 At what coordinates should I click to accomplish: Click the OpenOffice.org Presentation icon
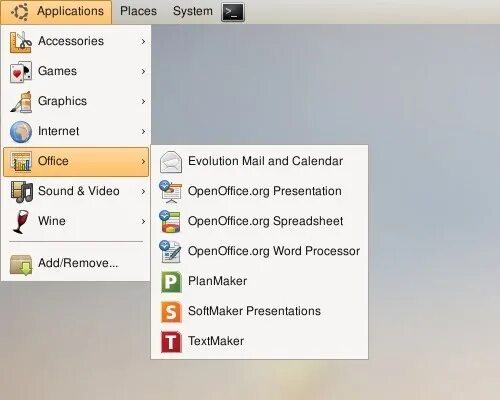tap(170, 192)
